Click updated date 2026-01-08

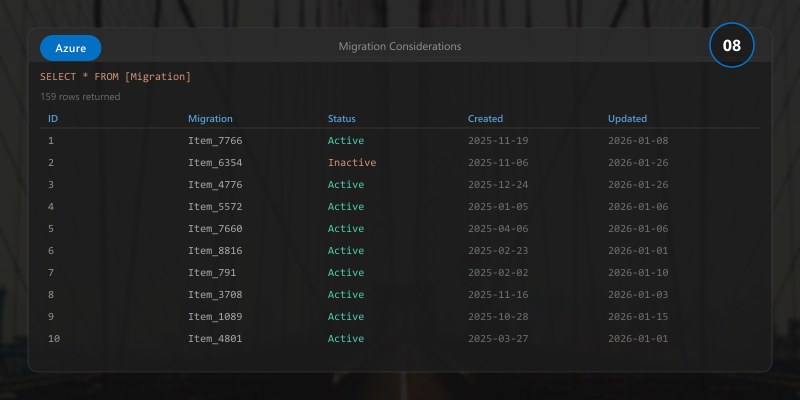638,140
